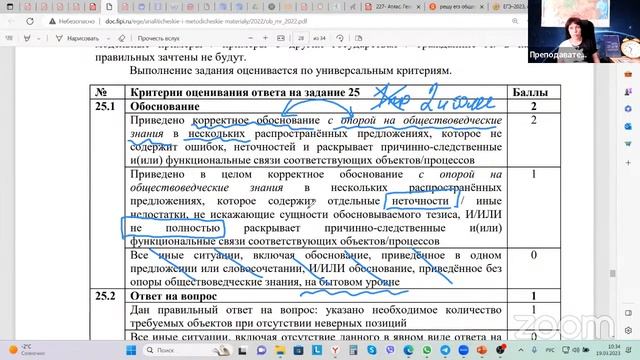
Task: Click the vertical scrollbar thumb
Action: [613, 273]
